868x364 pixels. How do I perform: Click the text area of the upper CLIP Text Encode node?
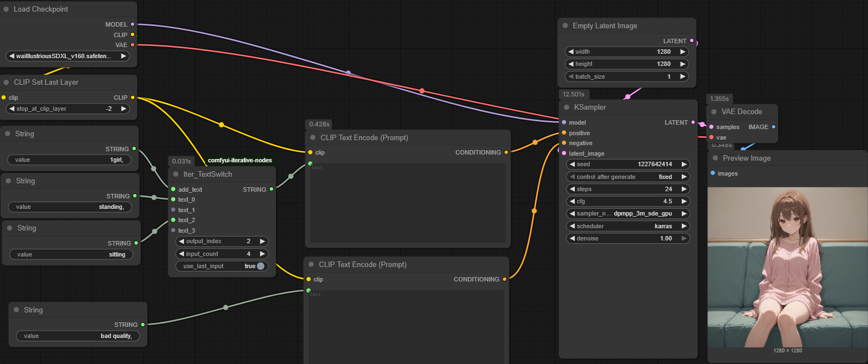tap(408, 203)
